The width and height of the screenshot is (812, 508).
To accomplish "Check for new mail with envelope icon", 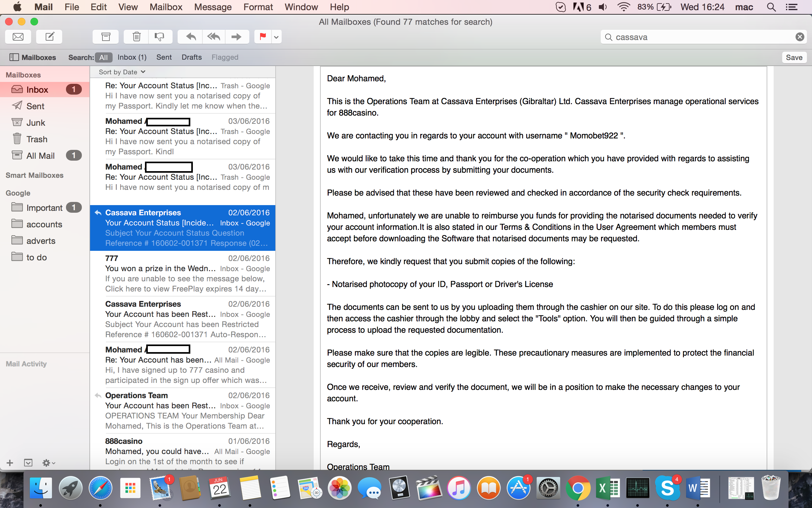I will (18, 37).
